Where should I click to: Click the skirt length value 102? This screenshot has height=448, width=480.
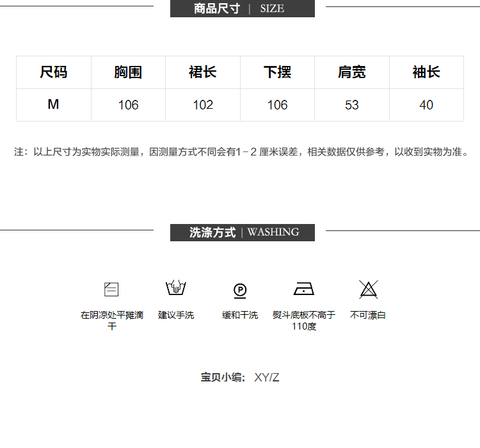pyautogui.click(x=203, y=105)
